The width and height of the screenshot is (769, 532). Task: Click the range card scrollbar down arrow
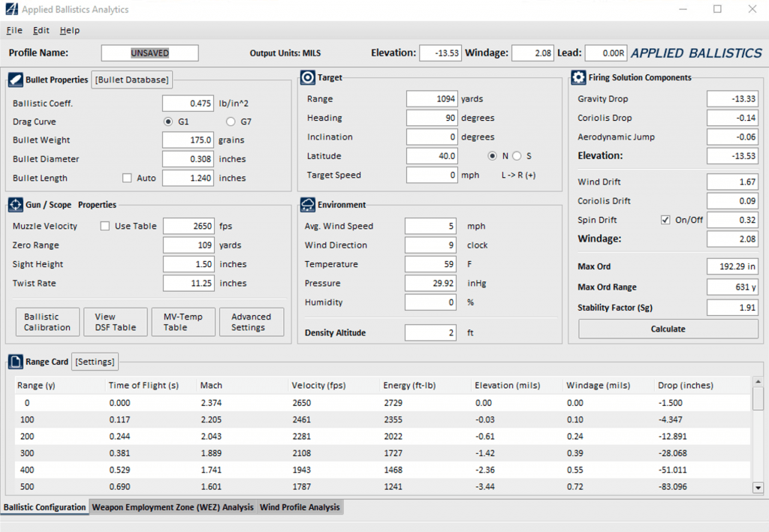(x=758, y=488)
